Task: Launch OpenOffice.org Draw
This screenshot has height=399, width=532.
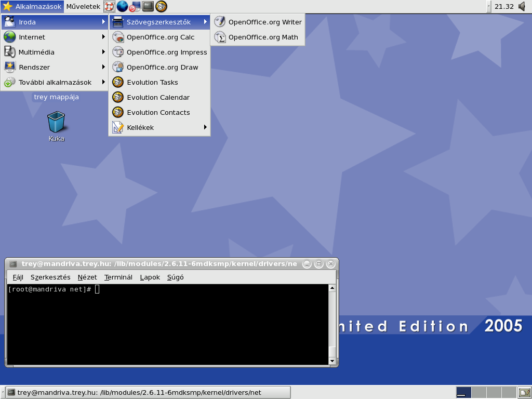Action: (159, 67)
